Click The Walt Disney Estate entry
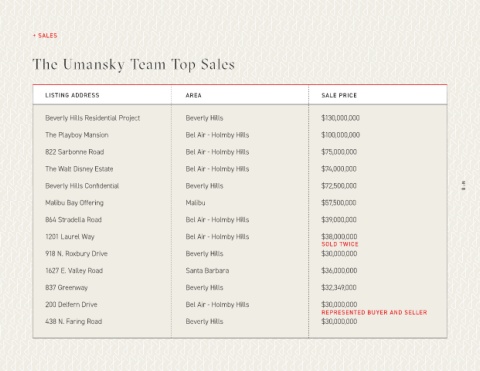 coord(79,169)
